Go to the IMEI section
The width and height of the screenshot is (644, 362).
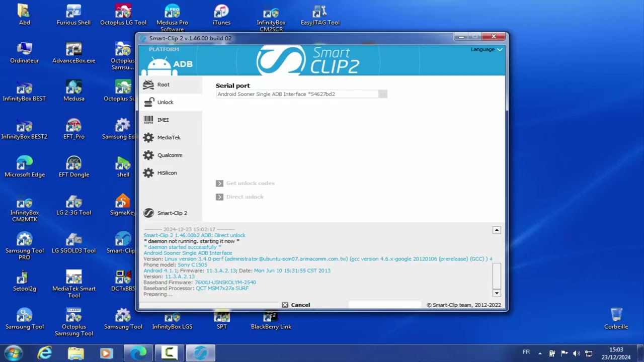click(x=171, y=120)
